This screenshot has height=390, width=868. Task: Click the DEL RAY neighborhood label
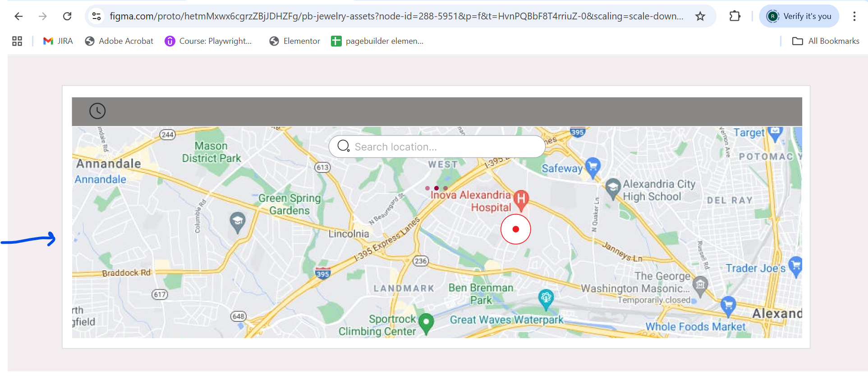tap(730, 200)
